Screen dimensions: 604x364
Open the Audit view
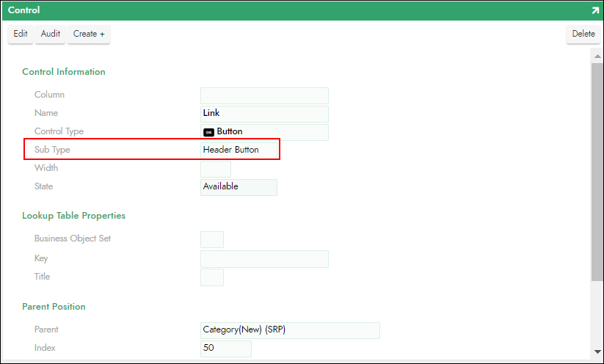51,34
